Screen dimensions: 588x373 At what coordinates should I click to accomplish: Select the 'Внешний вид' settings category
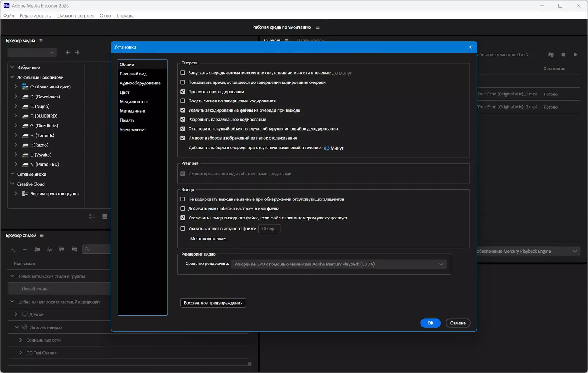[133, 74]
